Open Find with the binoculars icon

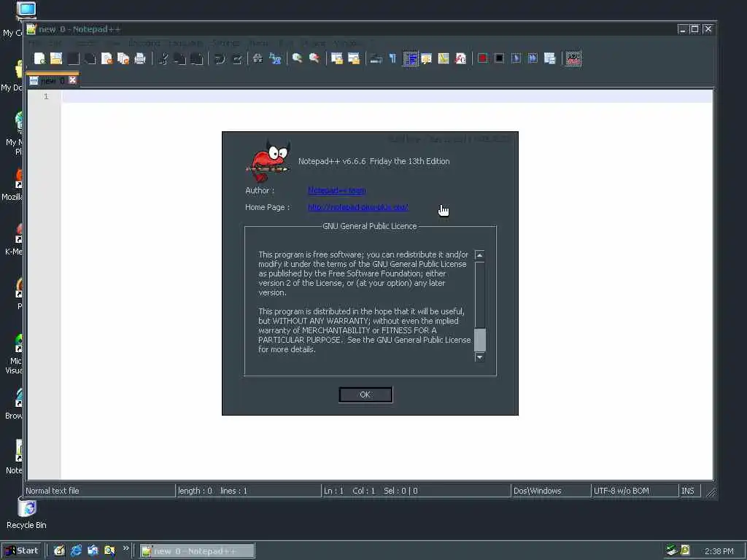[x=258, y=58]
